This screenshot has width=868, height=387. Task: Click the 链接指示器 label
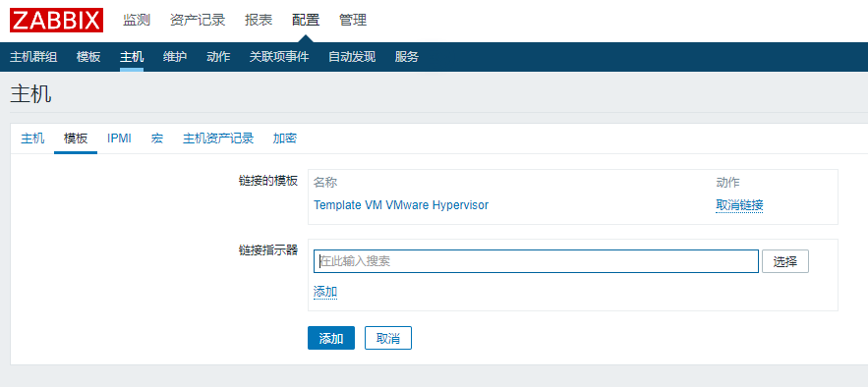tap(268, 250)
